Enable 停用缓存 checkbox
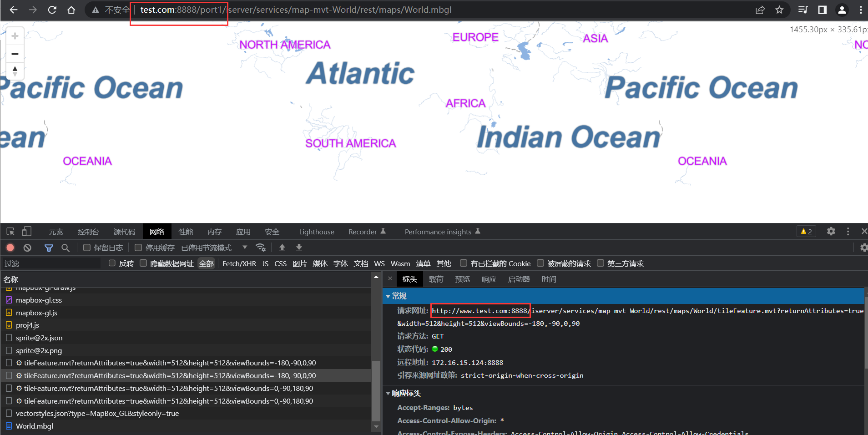868x435 pixels. point(138,248)
